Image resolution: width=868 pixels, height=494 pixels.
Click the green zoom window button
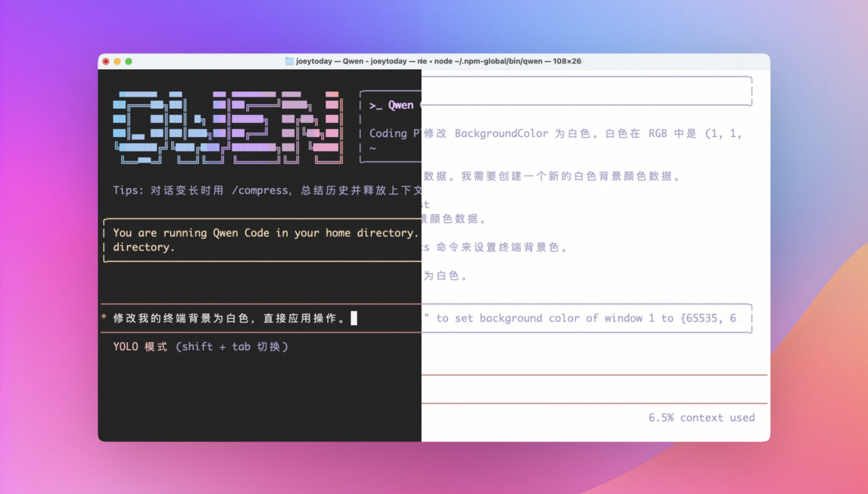click(x=128, y=61)
